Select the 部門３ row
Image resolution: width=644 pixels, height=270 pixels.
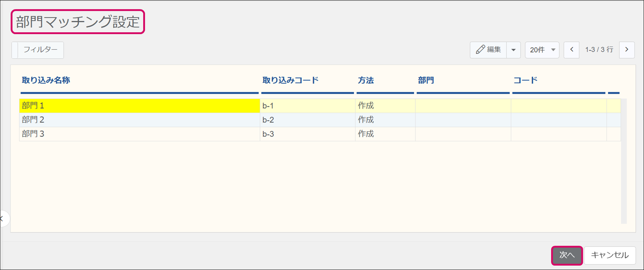[140, 134]
